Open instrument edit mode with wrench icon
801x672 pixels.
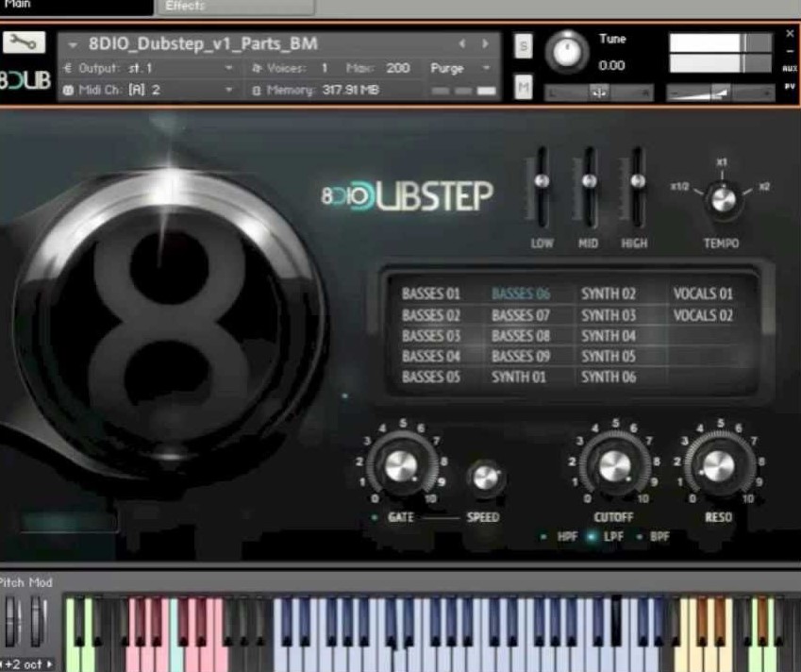[x=24, y=42]
